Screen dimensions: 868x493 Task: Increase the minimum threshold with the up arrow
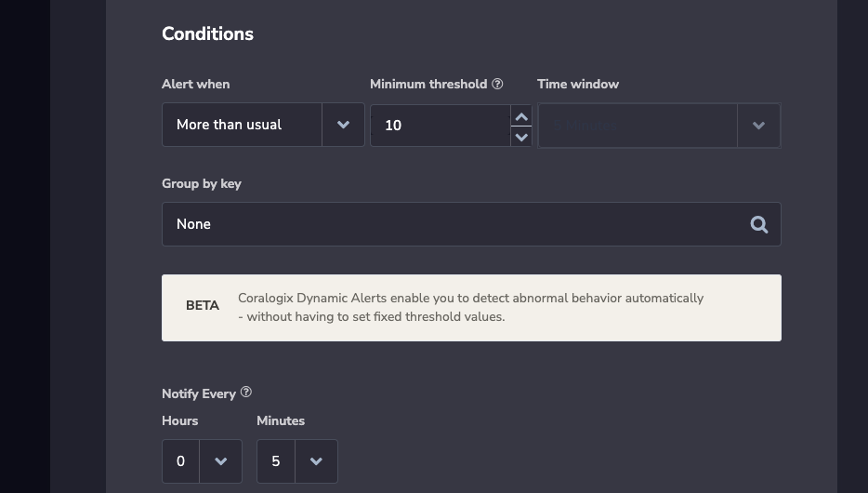tap(521, 117)
